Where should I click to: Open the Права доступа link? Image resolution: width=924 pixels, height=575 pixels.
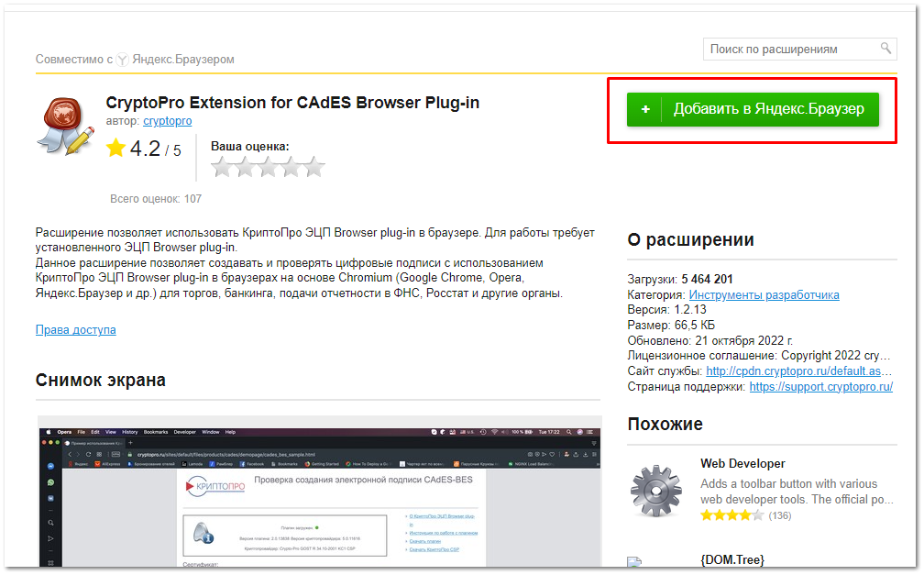coord(75,329)
